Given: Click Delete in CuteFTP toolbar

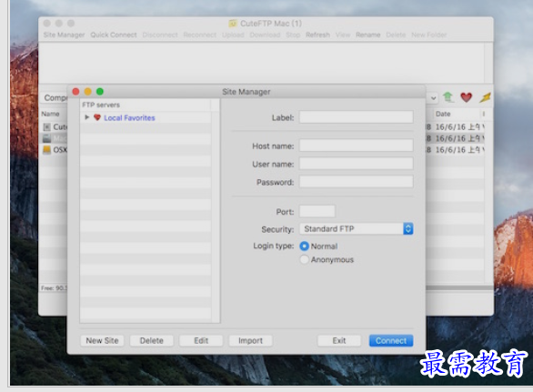Looking at the screenshot, I should click(396, 35).
